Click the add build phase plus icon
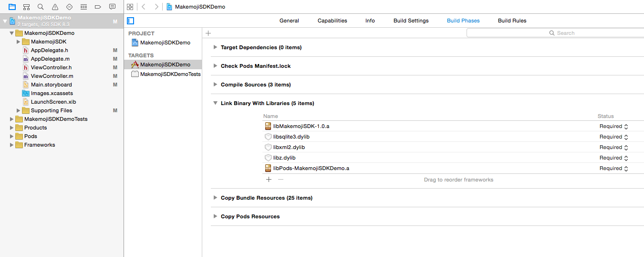 pyautogui.click(x=208, y=33)
